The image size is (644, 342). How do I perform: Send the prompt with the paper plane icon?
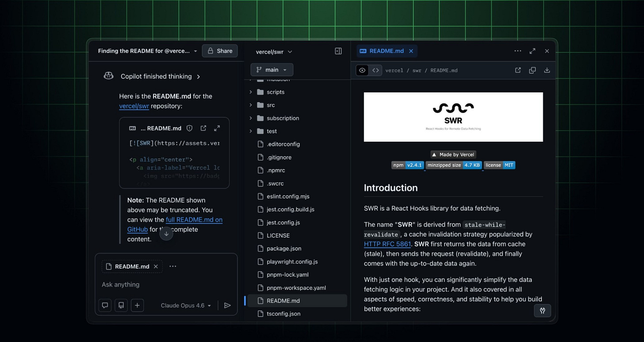[227, 305]
